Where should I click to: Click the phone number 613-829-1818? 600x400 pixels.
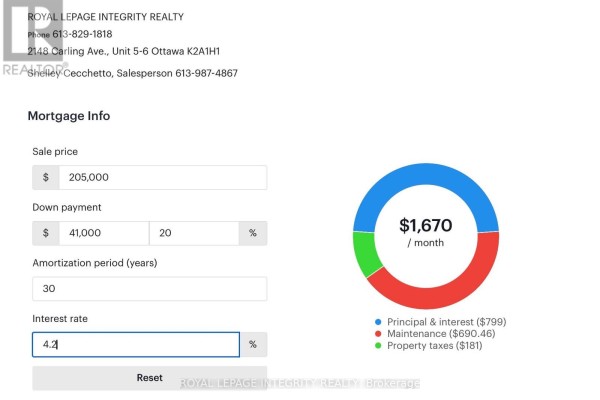(x=82, y=34)
